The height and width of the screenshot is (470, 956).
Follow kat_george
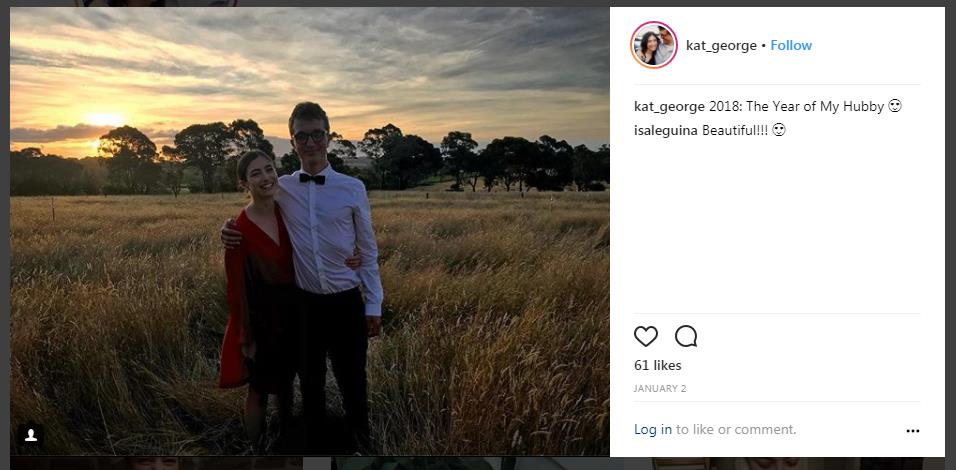(791, 45)
